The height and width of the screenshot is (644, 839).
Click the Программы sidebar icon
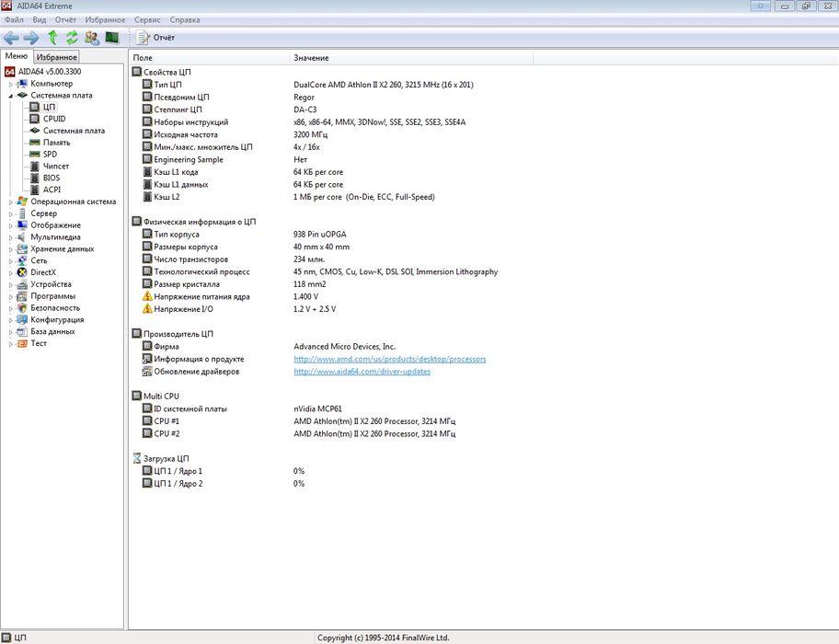coord(22,296)
